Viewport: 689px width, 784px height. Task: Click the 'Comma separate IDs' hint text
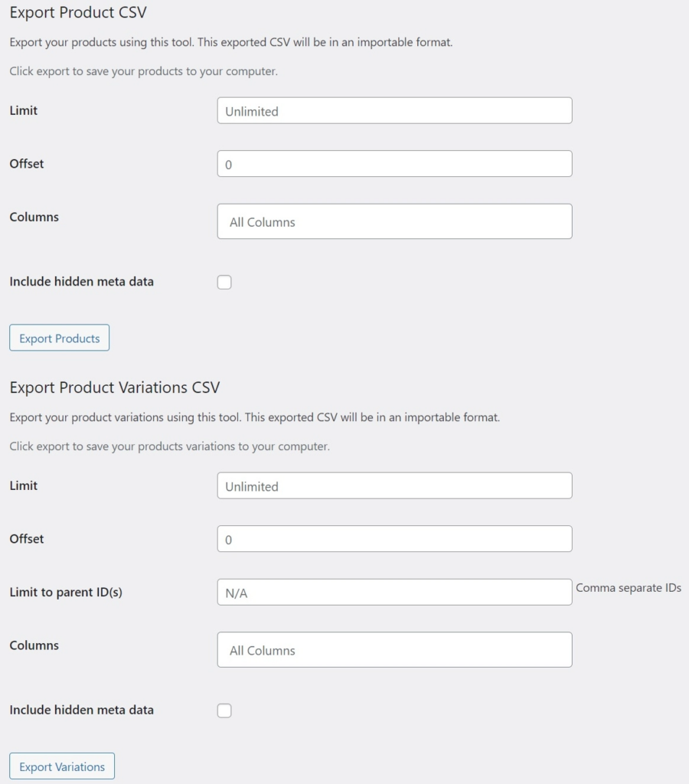click(629, 588)
